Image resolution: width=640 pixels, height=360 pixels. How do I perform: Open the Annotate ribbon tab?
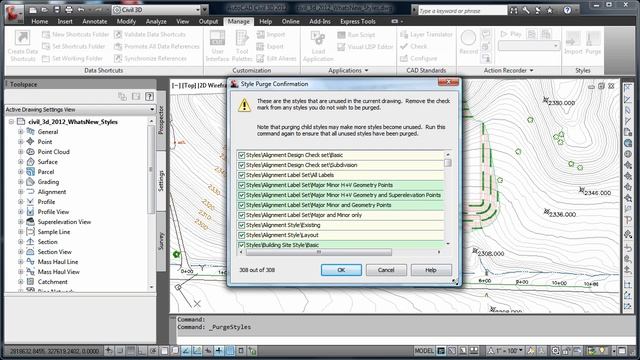[94, 21]
